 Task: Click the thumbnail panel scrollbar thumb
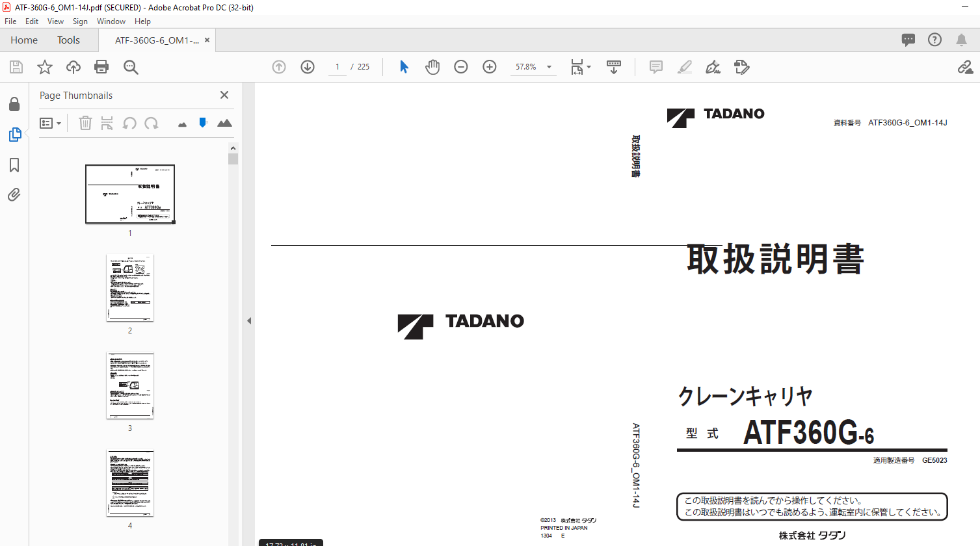pos(233,159)
